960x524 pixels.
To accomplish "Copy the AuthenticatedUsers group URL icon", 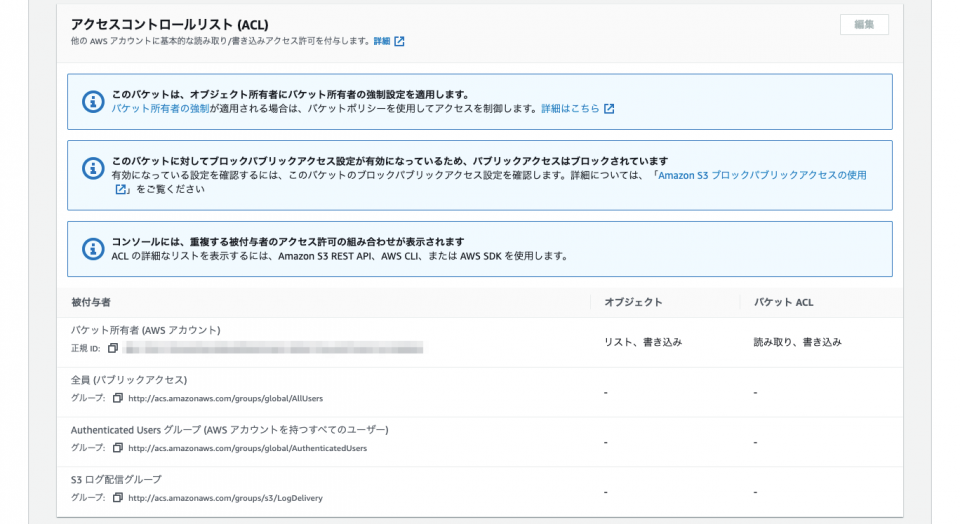I will (x=118, y=447).
